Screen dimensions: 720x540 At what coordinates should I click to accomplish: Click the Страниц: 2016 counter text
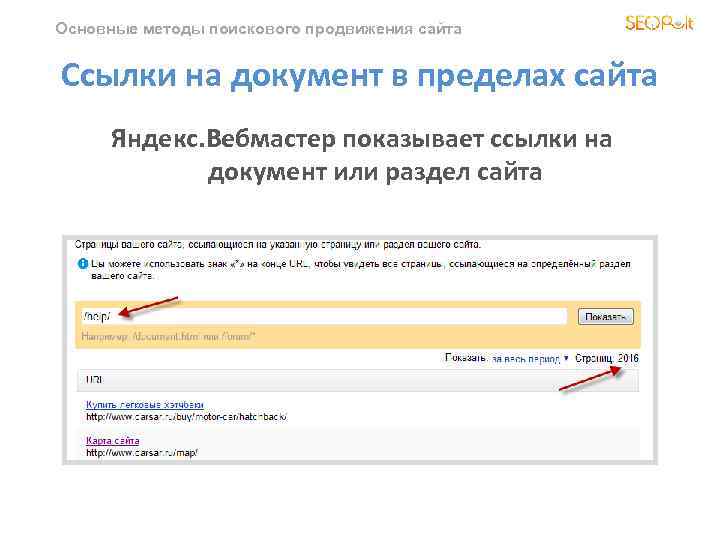607,358
